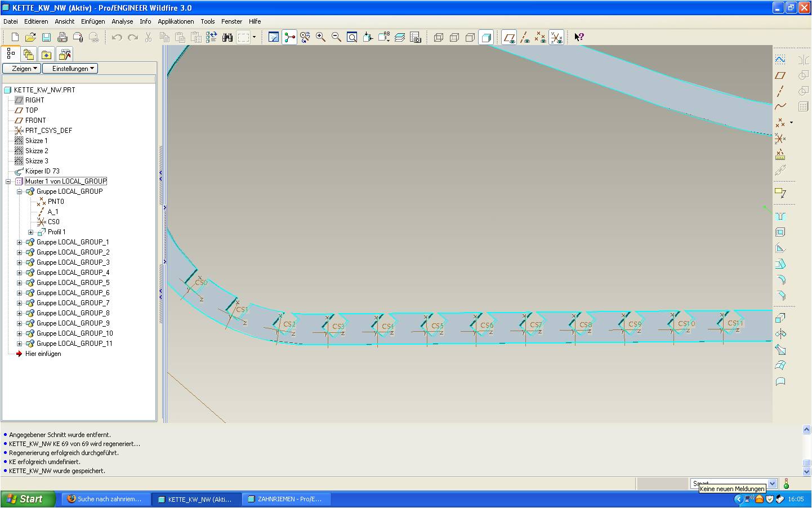Select the sketch tool in the right toolbar
The image size is (812, 508).
pyautogui.click(x=780, y=60)
